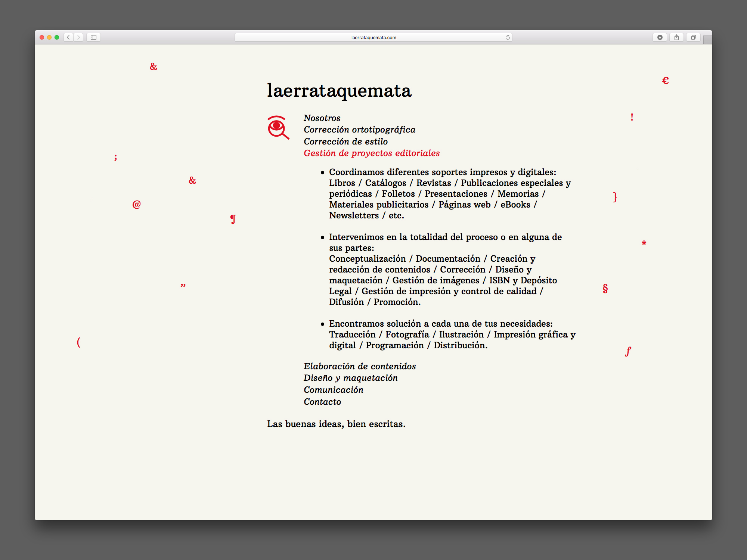Click the laerrataquemata.com address bar
The width and height of the screenshot is (747, 560).
coord(373,37)
